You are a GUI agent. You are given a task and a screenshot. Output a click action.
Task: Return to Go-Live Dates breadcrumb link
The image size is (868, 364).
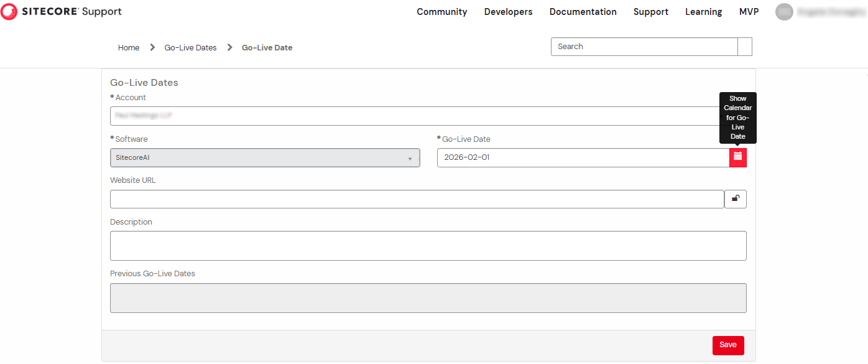pos(190,48)
